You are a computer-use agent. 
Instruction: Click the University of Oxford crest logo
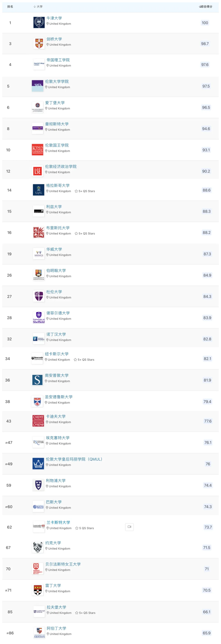tap(39, 23)
